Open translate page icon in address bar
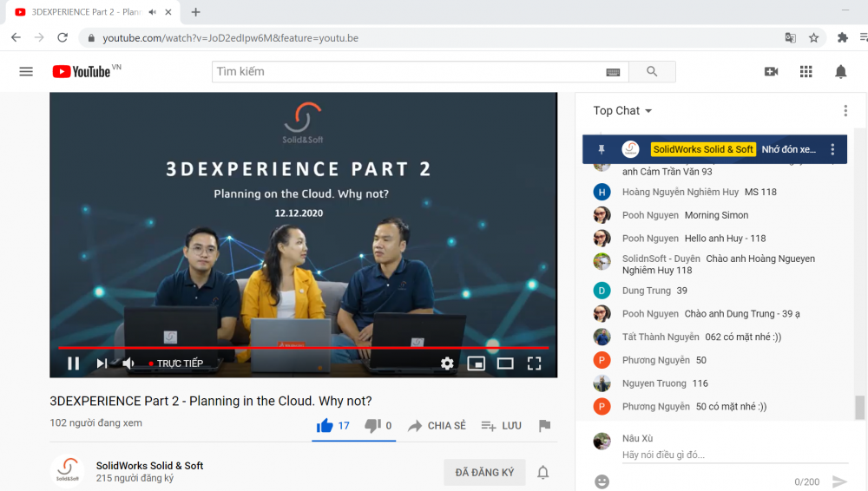Image resolution: width=868 pixels, height=491 pixels. tap(791, 37)
